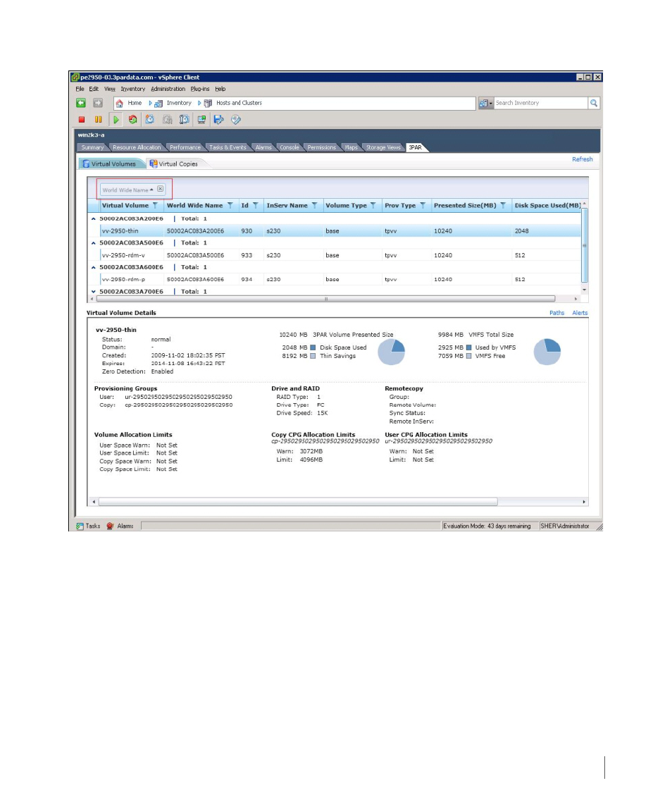Click the Reset virtual machine icon

[132, 119]
